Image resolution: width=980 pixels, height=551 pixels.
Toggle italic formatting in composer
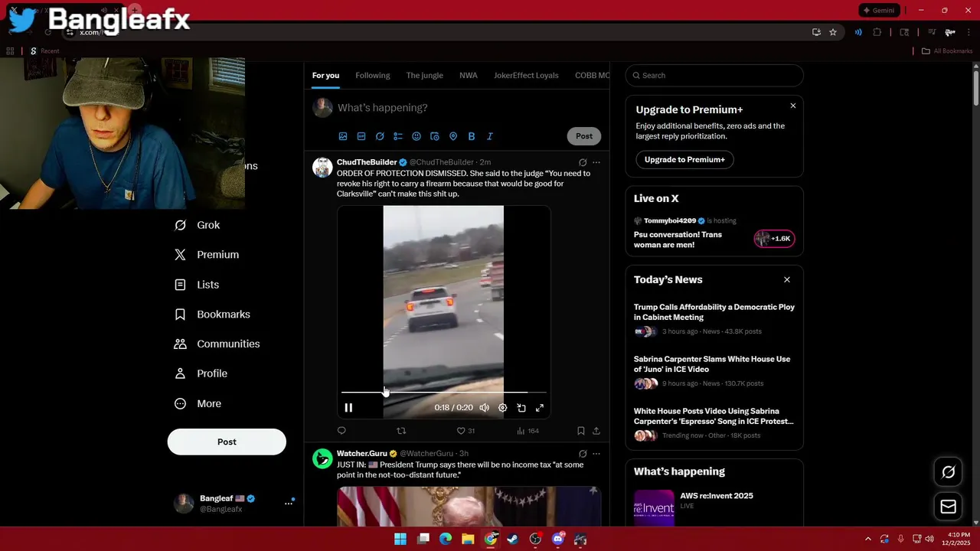click(490, 136)
